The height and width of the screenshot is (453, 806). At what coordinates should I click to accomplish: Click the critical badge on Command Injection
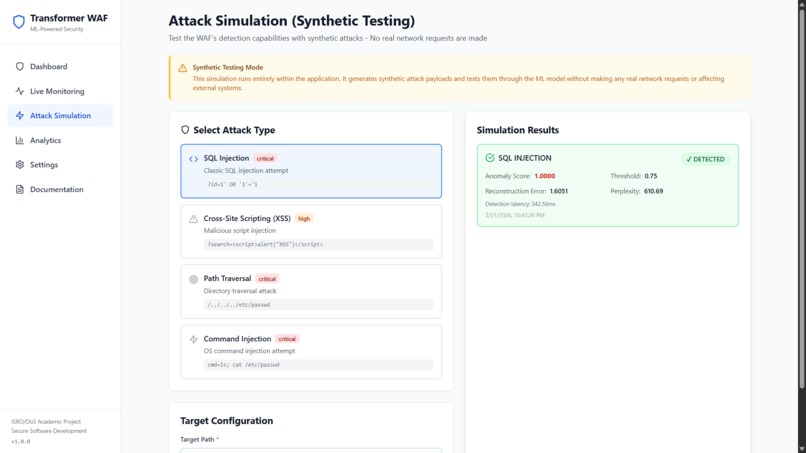[287, 339]
